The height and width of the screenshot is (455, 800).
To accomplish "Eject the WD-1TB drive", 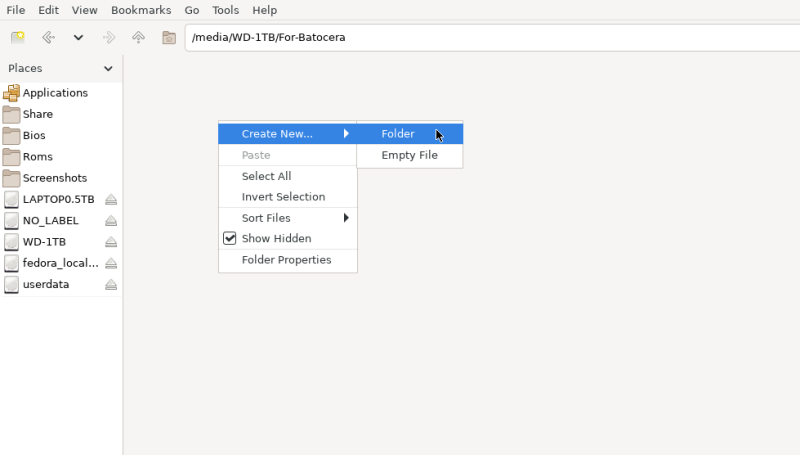I will point(111,242).
